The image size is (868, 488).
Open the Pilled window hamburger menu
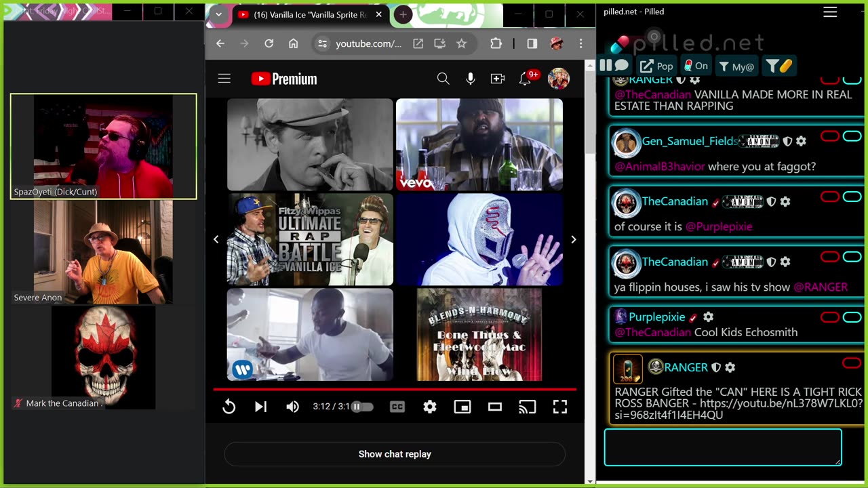pos(830,12)
